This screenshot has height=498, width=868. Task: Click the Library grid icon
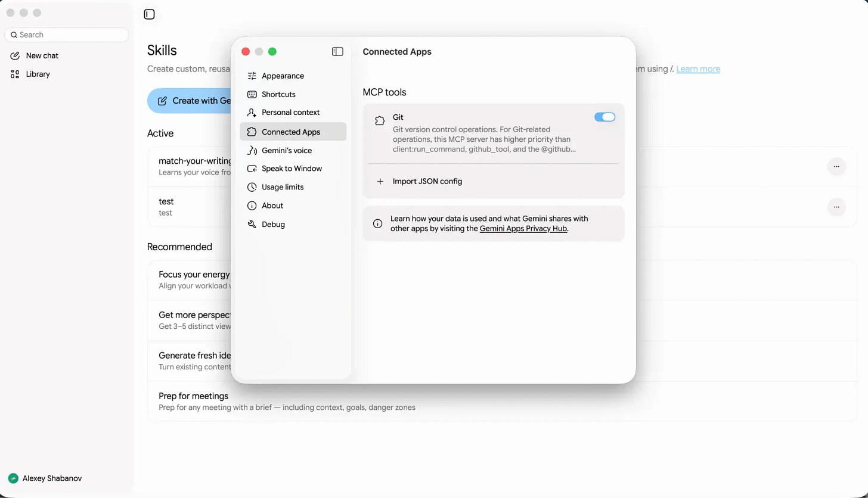[x=15, y=74]
